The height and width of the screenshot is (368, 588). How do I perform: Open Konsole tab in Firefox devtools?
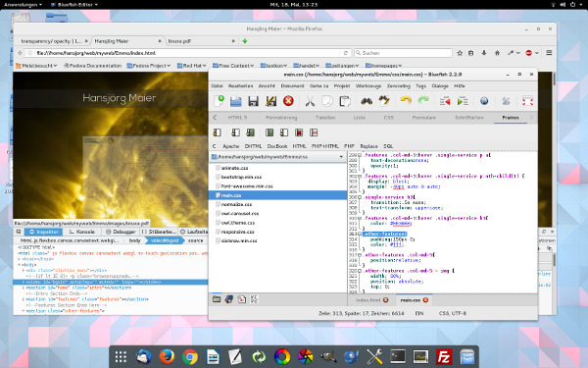click(82, 232)
